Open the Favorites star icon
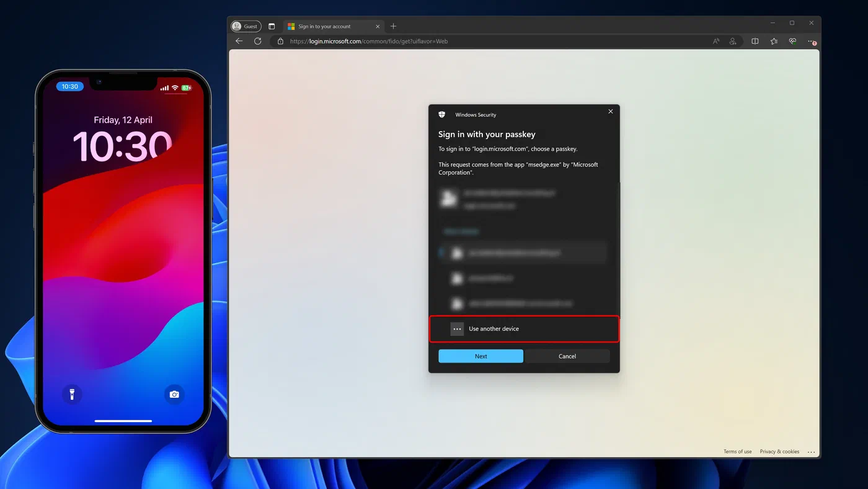 tap(774, 42)
